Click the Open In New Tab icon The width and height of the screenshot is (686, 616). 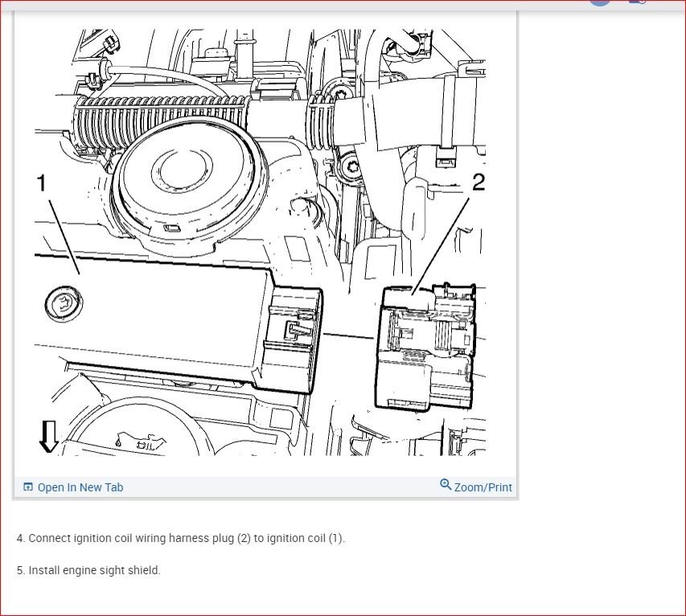(x=27, y=487)
